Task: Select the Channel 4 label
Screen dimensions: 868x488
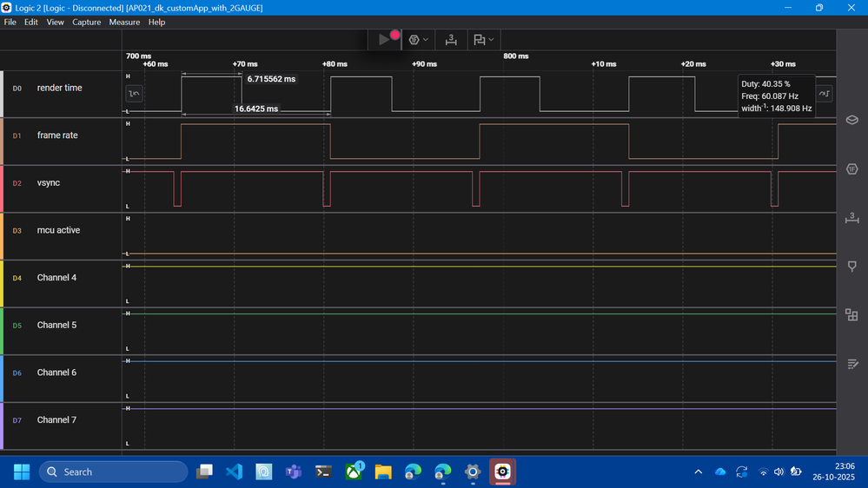Action: tap(56, 278)
